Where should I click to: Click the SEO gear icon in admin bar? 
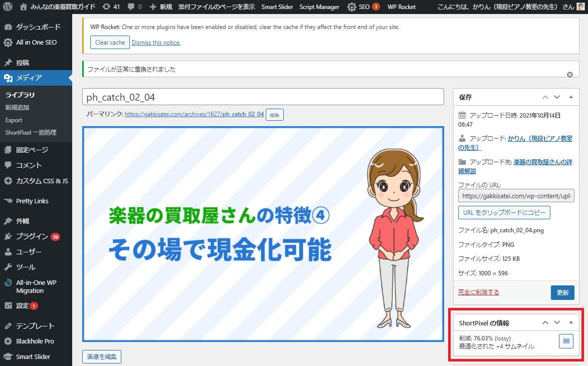(x=352, y=7)
